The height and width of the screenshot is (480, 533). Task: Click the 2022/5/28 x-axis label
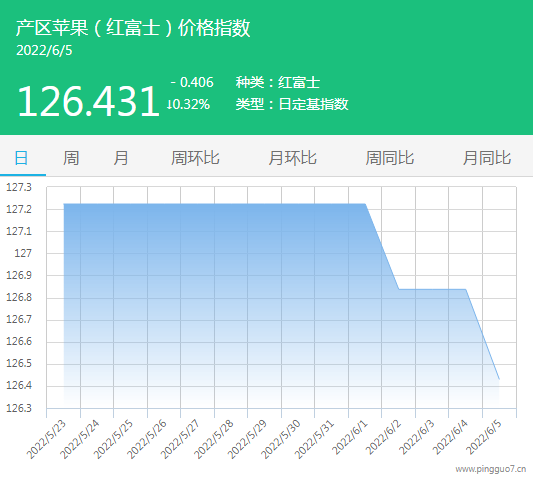click(x=214, y=439)
